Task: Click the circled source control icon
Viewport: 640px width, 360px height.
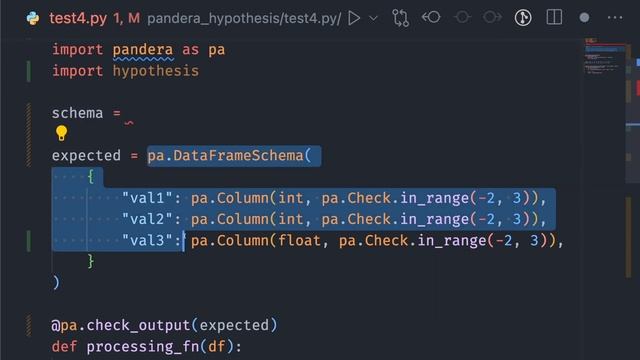Action: [x=523, y=18]
